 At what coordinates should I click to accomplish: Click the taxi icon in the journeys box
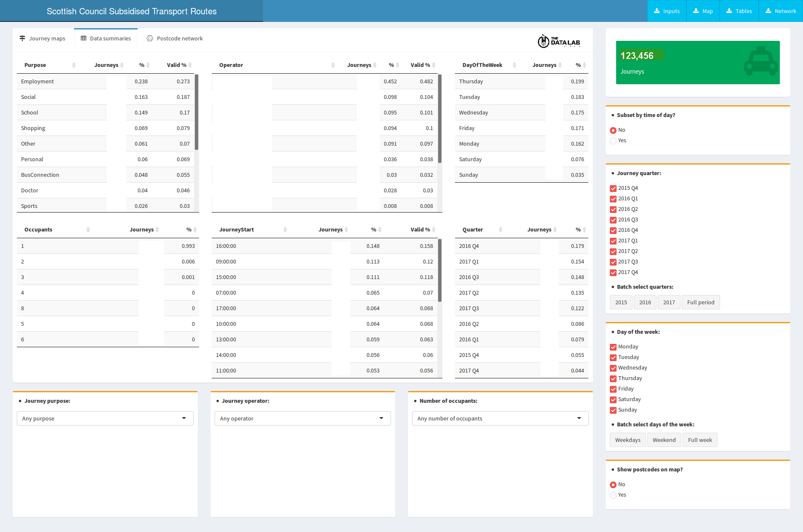pyautogui.click(x=760, y=61)
